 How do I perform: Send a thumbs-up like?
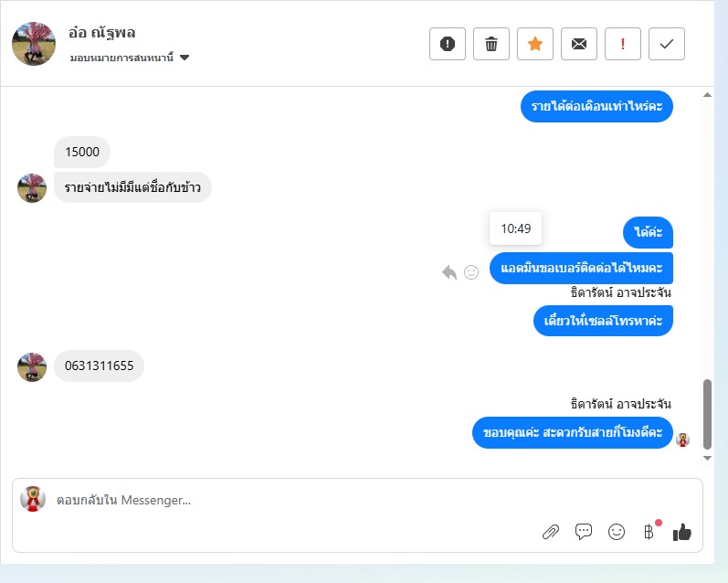[681, 532]
